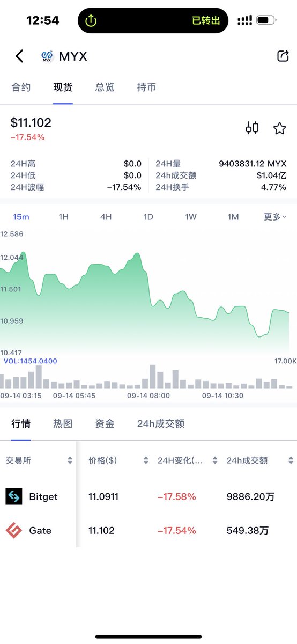The width and height of the screenshot is (297, 644).
Task: Tap the MYX coin logo
Action: [x=48, y=56]
